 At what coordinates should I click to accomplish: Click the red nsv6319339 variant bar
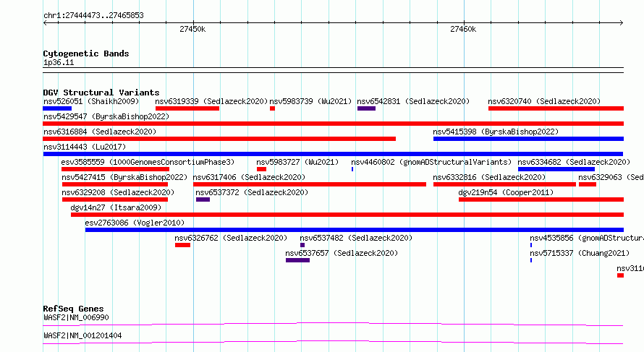click(x=187, y=108)
